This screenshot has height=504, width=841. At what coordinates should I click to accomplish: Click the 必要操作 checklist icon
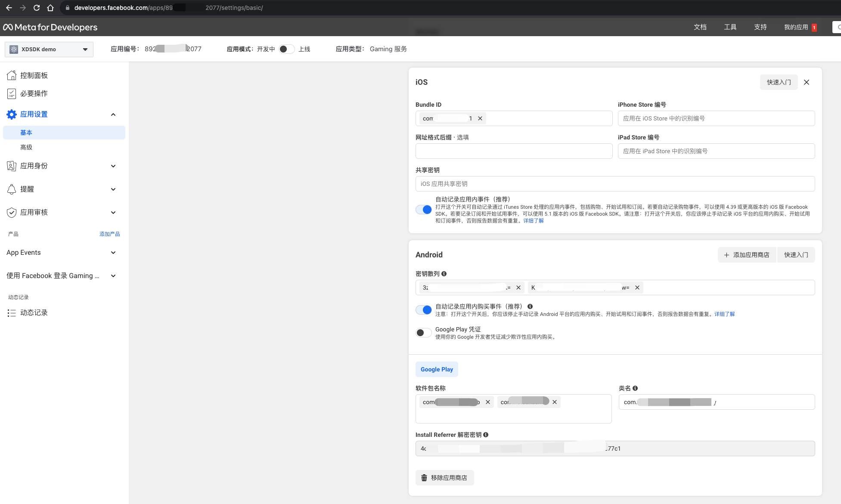[12, 93]
